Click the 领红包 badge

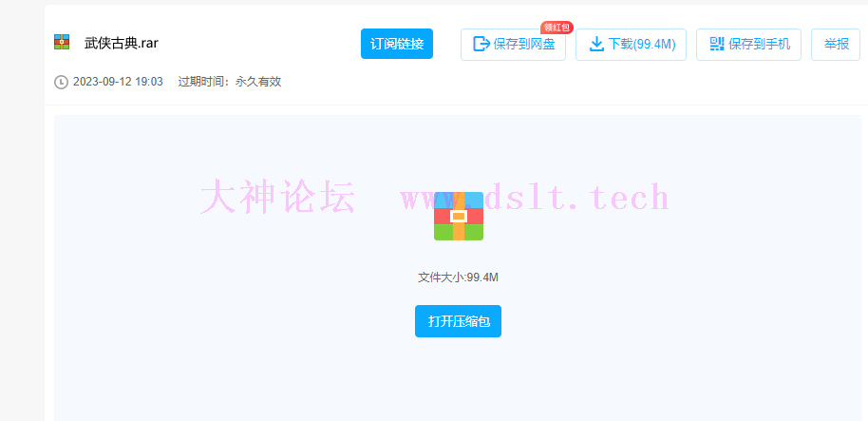[557, 28]
